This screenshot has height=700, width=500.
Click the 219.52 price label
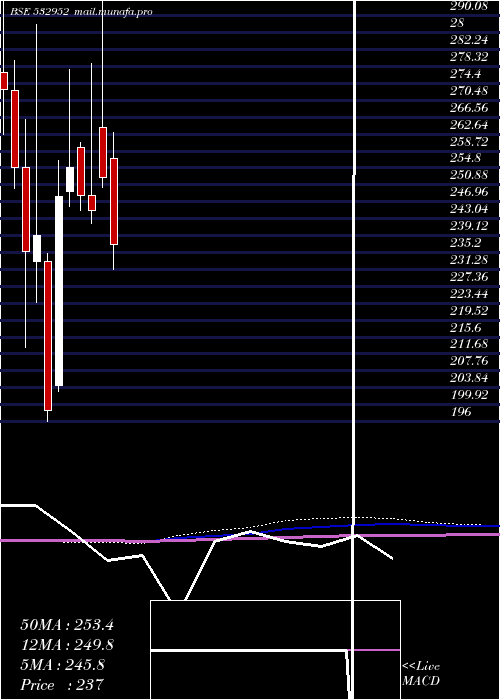(468, 311)
